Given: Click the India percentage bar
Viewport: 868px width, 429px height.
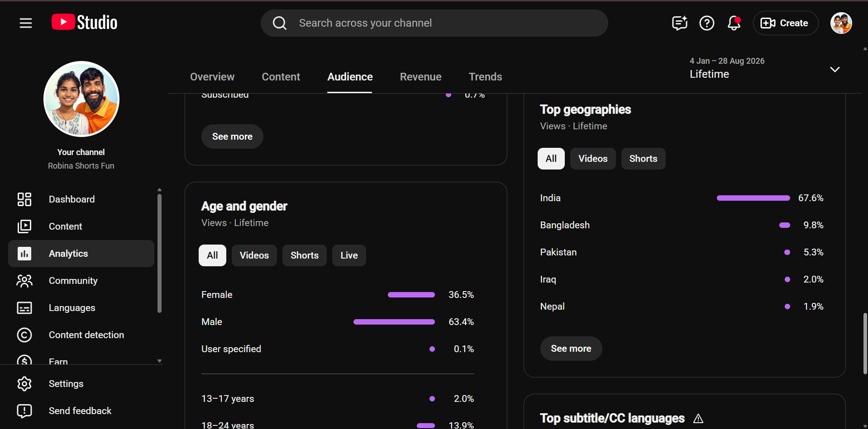Looking at the screenshot, I should tap(754, 198).
